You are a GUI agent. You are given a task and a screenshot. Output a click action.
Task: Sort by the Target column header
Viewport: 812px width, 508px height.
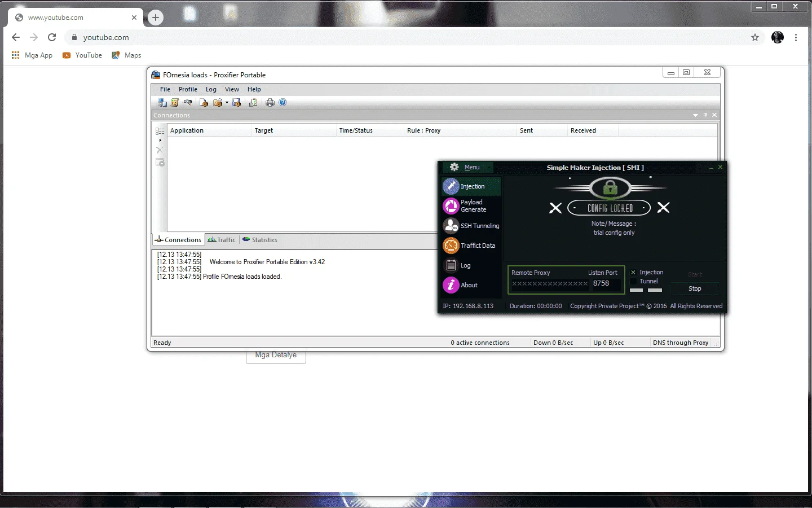294,130
